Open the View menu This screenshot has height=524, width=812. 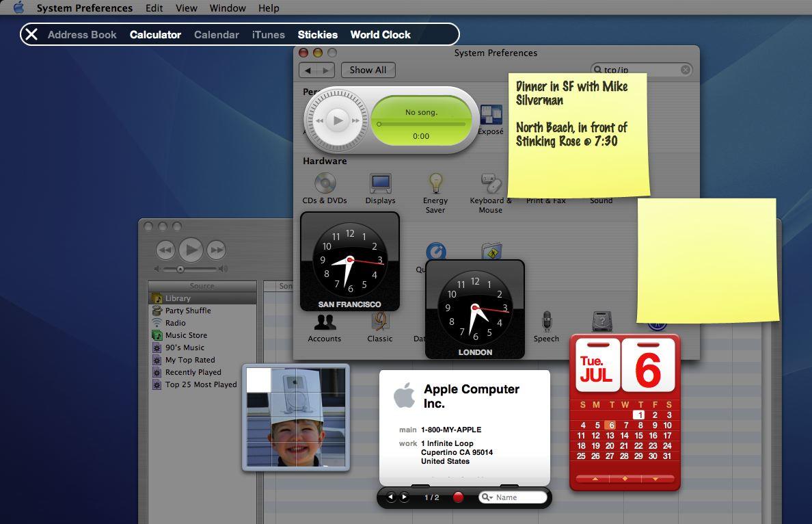pos(187,8)
